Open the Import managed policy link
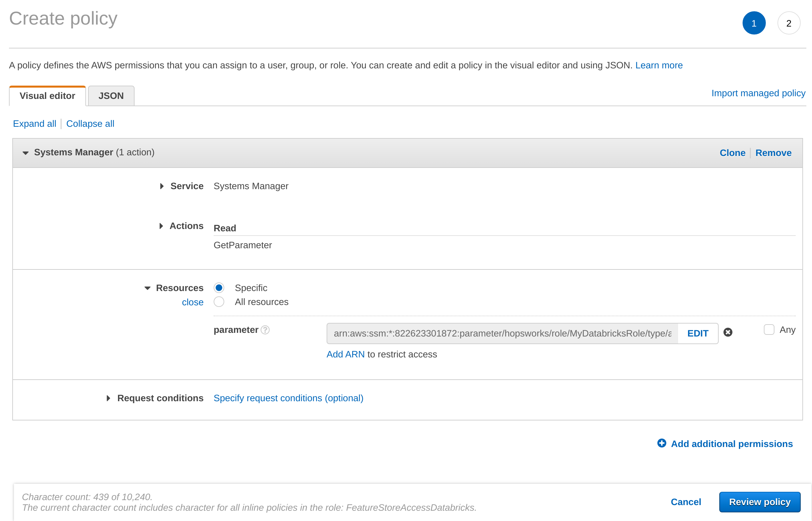This screenshot has height=521, width=812. tap(758, 93)
